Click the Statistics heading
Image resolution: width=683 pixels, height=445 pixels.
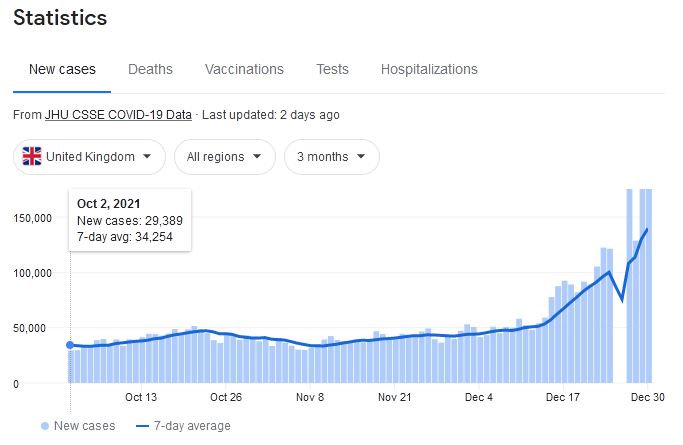pyautogui.click(x=60, y=18)
